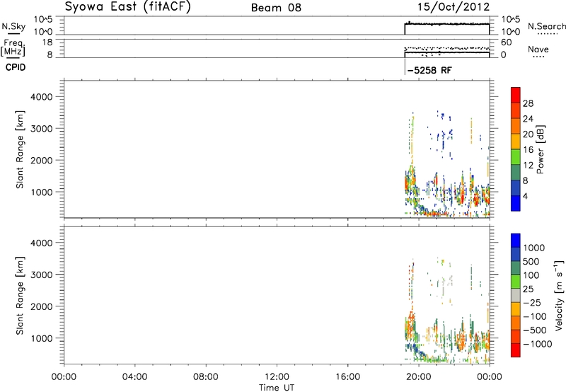Select the 'Beam 08' label

pyautogui.click(x=276, y=8)
